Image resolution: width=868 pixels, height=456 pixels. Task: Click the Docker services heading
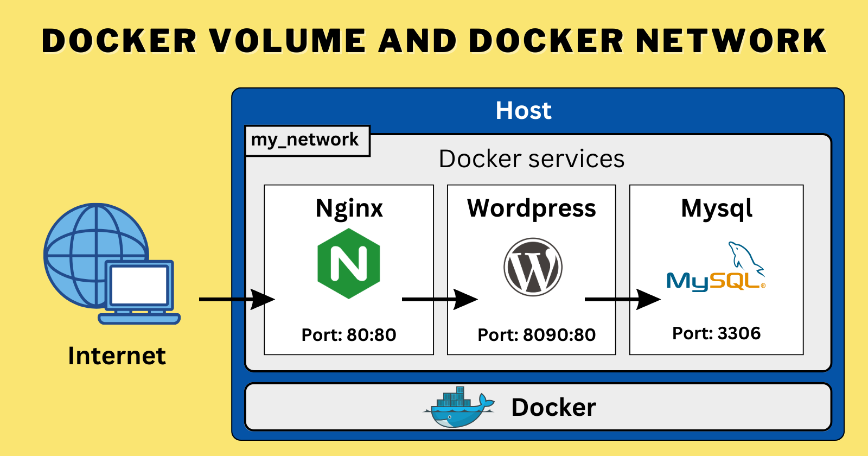click(x=532, y=159)
